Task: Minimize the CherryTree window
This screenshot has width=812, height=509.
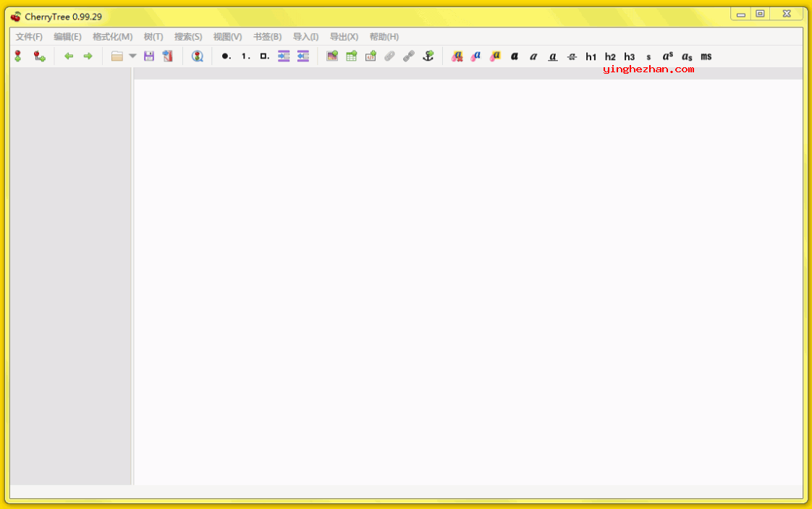Action: pyautogui.click(x=741, y=14)
